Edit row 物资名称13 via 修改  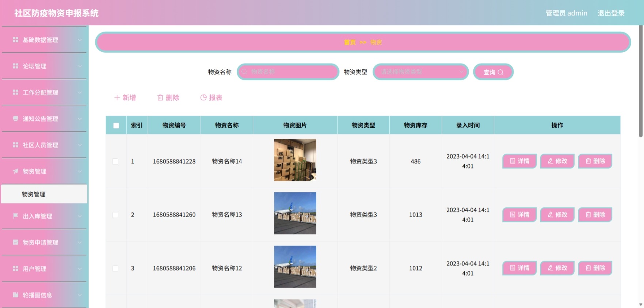click(x=557, y=215)
